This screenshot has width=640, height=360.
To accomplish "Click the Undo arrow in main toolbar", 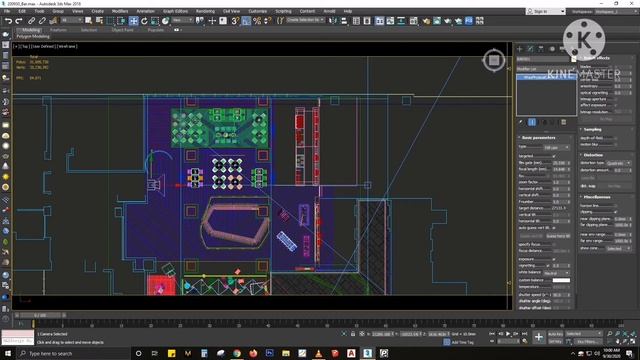I will tap(8, 20).
